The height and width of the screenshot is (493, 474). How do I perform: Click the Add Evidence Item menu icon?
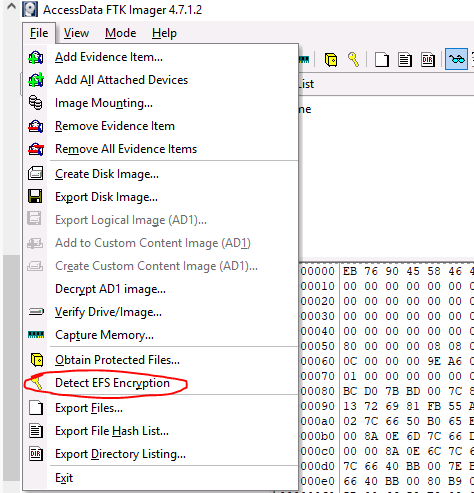(36, 57)
